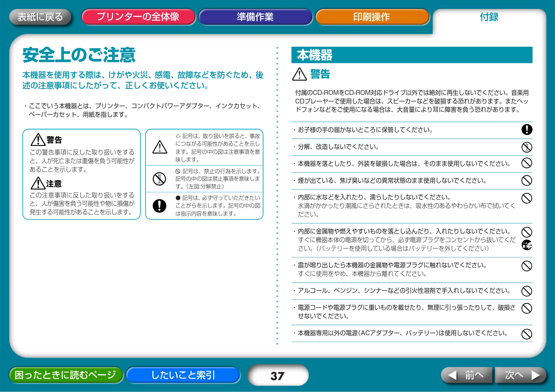
Task: Click the triangle symbol explaining △ 記号
Action: click(160, 147)
